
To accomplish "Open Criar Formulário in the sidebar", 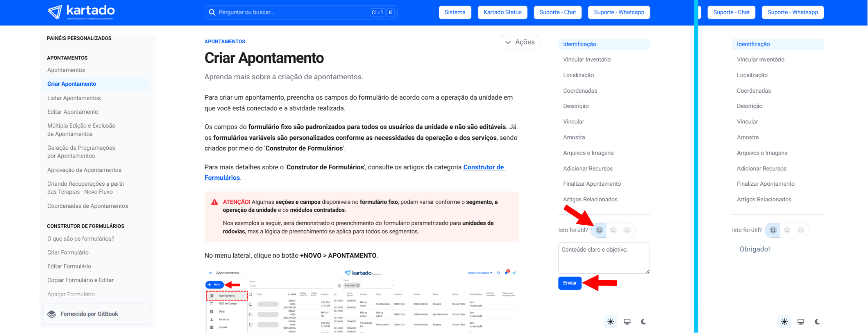I will point(68,252).
